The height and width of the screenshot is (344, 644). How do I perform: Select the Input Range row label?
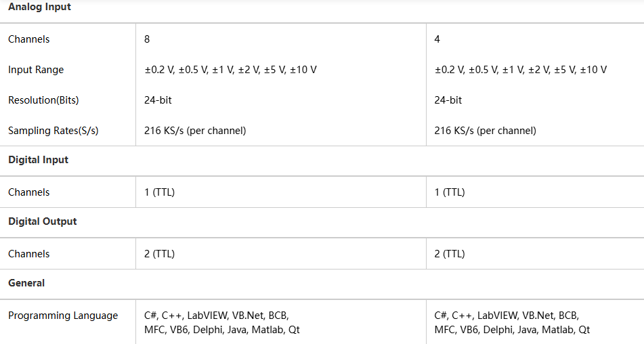click(x=36, y=70)
